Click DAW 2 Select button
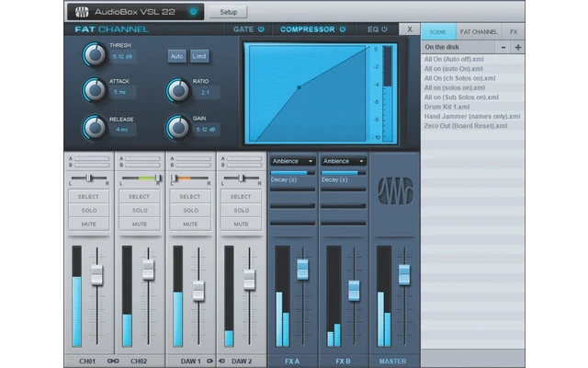Viewport: 588px width, 368px height. [x=241, y=196]
